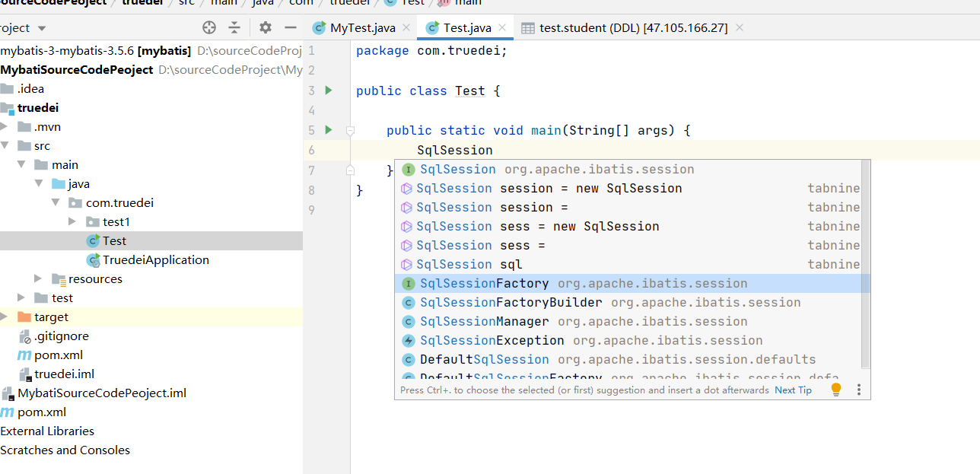Click the resources folder icon
The width and height of the screenshot is (980, 474).
[58, 279]
